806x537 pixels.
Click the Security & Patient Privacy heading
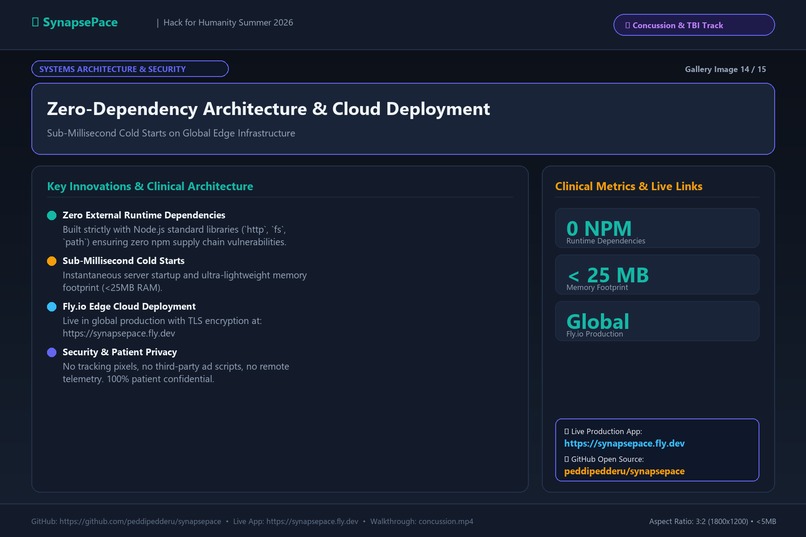point(120,353)
